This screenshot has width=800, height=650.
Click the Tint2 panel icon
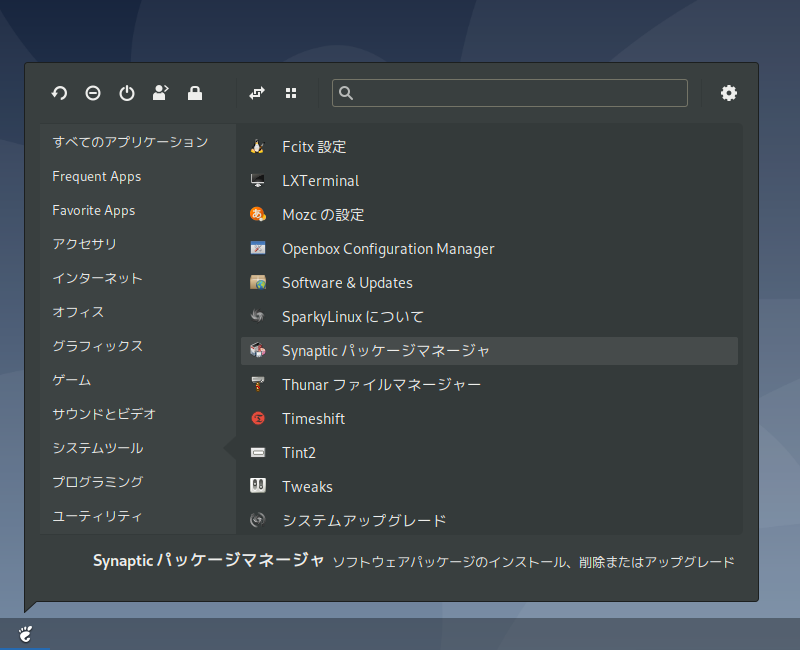[x=258, y=453]
